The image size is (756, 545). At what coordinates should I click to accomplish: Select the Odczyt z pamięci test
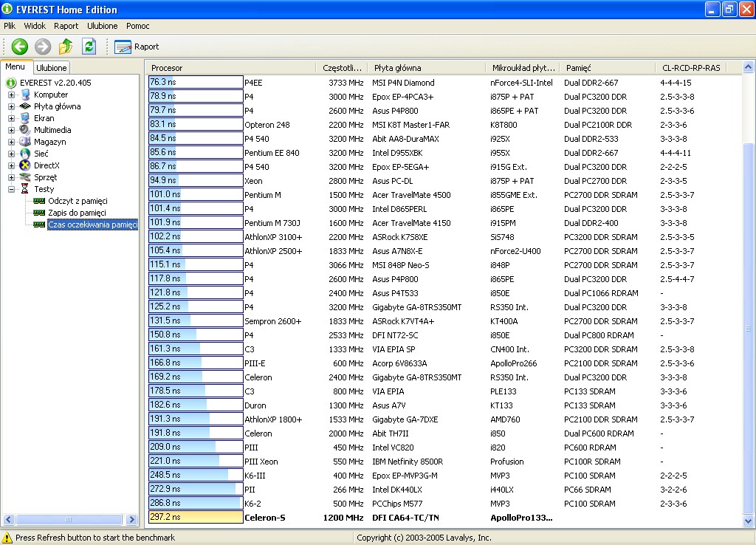tap(78, 201)
